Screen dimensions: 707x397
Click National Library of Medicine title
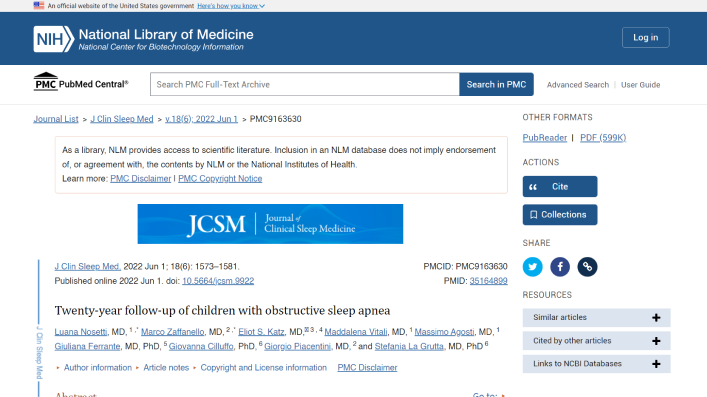[166, 34]
